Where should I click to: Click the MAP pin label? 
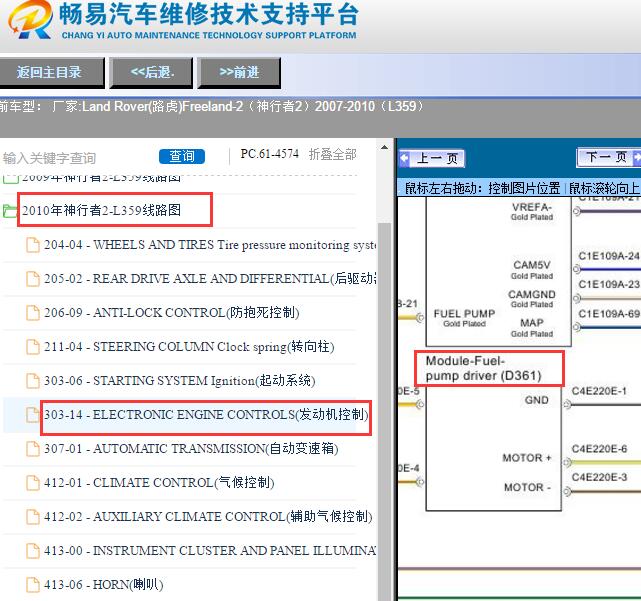[532, 323]
